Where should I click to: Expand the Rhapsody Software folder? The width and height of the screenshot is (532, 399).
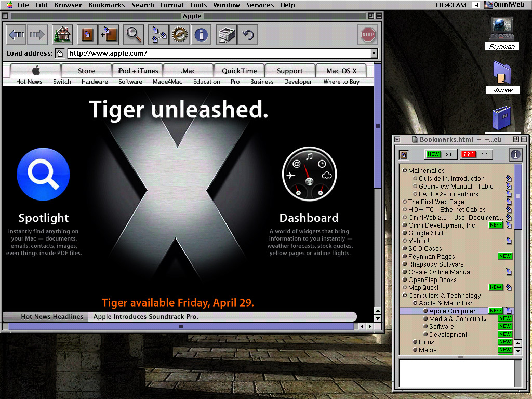click(x=404, y=264)
